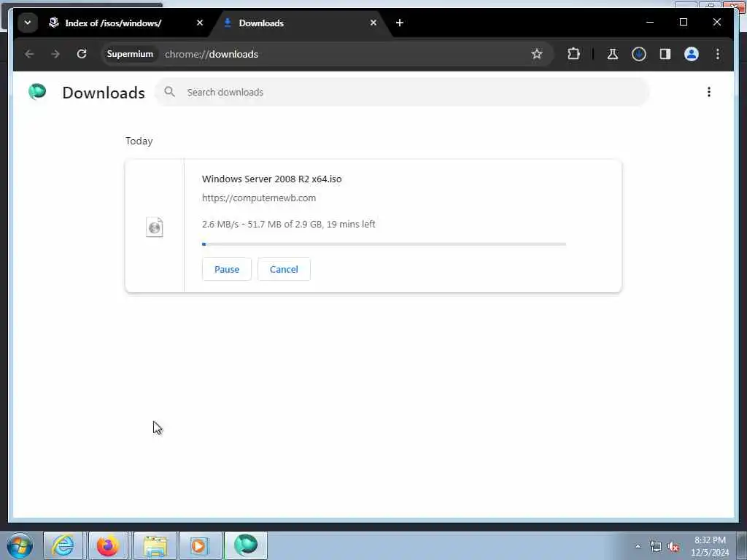Click the download speed and time status text

click(x=289, y=225)
